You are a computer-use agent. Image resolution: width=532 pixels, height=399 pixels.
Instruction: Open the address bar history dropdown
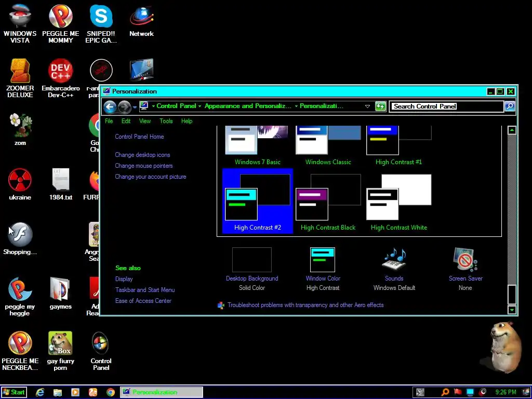367,107
